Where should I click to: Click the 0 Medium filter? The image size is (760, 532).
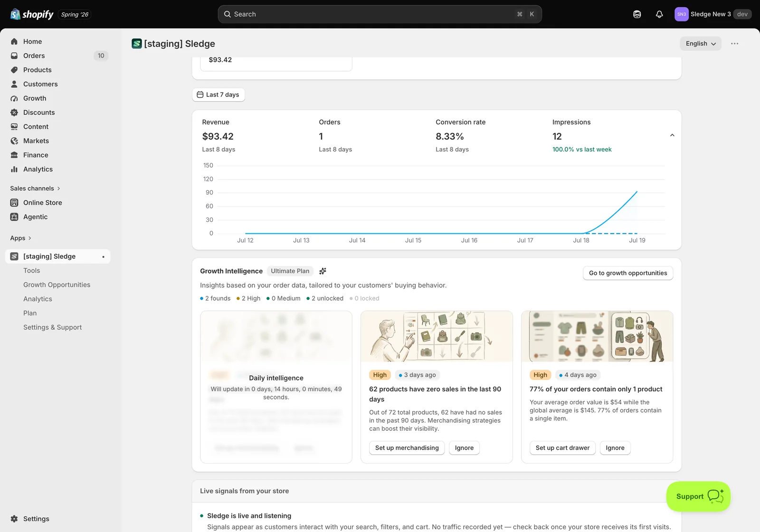pos(284,298)
